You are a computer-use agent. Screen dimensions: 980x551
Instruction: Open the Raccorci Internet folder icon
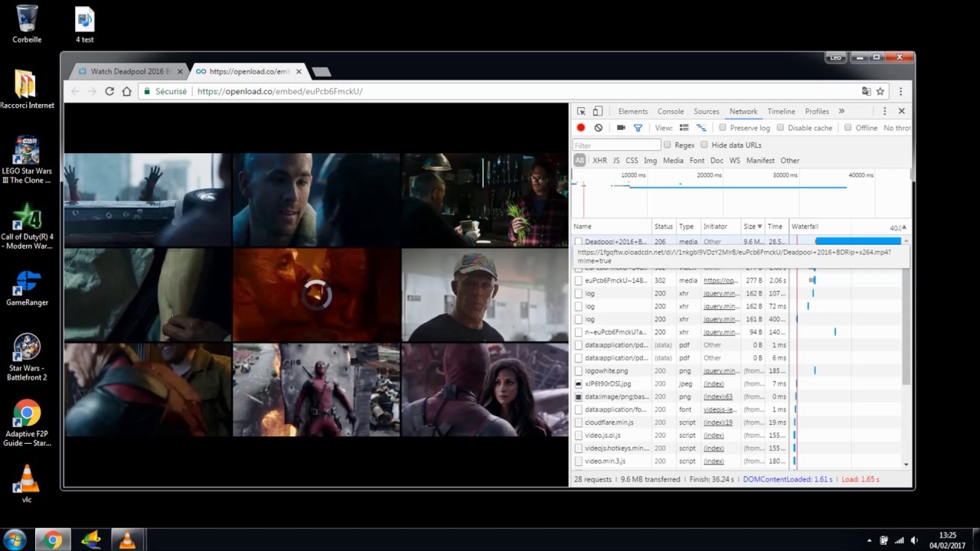(27, 90)
